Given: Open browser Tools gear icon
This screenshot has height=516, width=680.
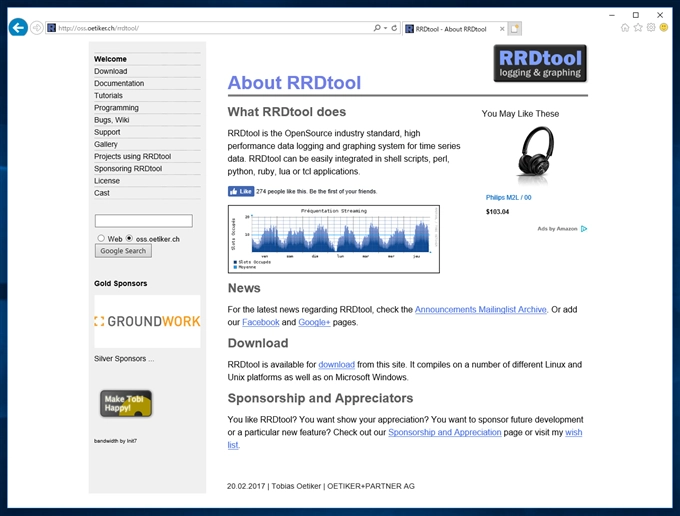Looking at the screenshot, I should 651,28.
